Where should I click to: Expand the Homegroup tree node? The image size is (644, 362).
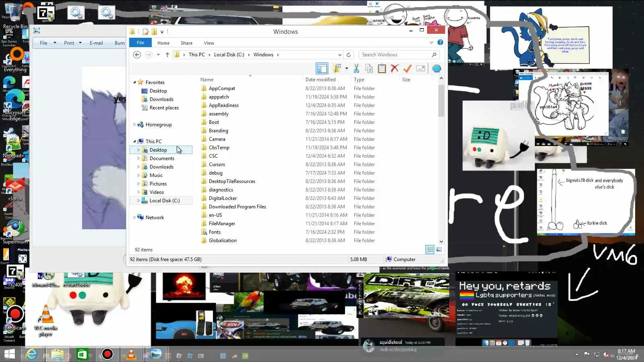tap(134, 125)
